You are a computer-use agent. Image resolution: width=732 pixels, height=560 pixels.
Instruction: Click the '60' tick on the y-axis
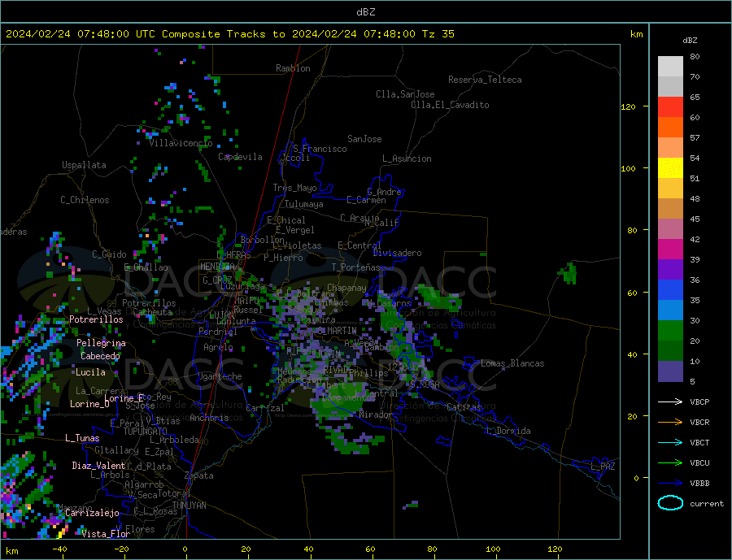pyautogui.click(x=632, y=293)
